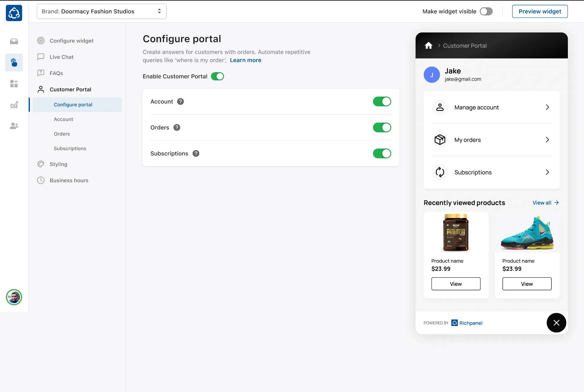Click the analytics chart icon in sidebar
This screenshot has width=584, height=392.
click(x=14, y=105)
